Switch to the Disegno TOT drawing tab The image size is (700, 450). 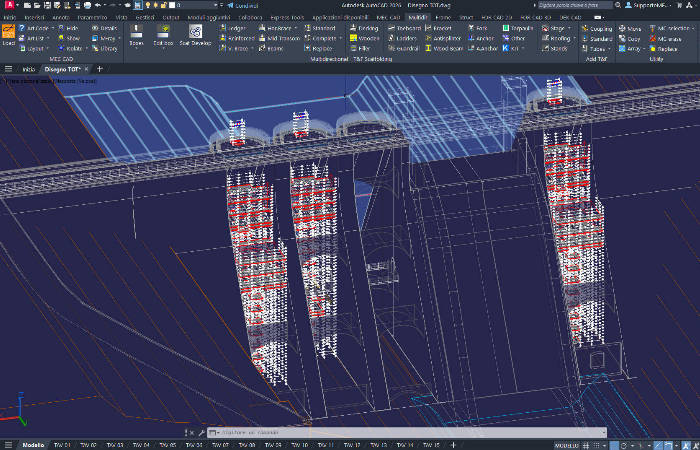pyautogui.click(x=62, y=69)
